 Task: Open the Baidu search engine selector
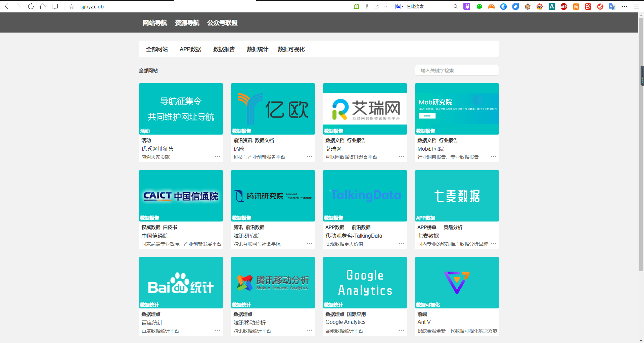coord(399,6)
